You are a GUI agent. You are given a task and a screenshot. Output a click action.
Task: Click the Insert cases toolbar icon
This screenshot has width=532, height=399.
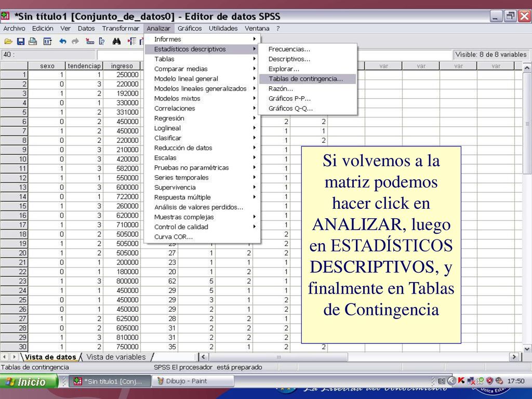pos(131,42)
